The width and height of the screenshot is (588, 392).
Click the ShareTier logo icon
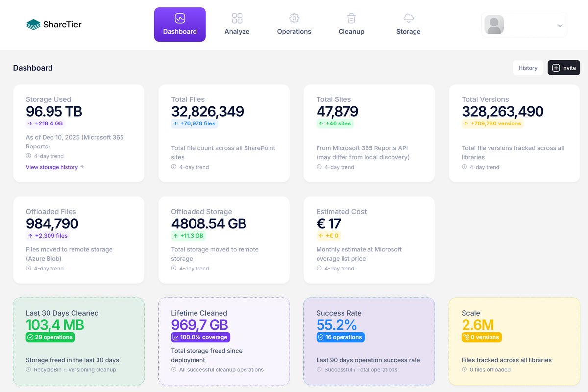[33, 24]
